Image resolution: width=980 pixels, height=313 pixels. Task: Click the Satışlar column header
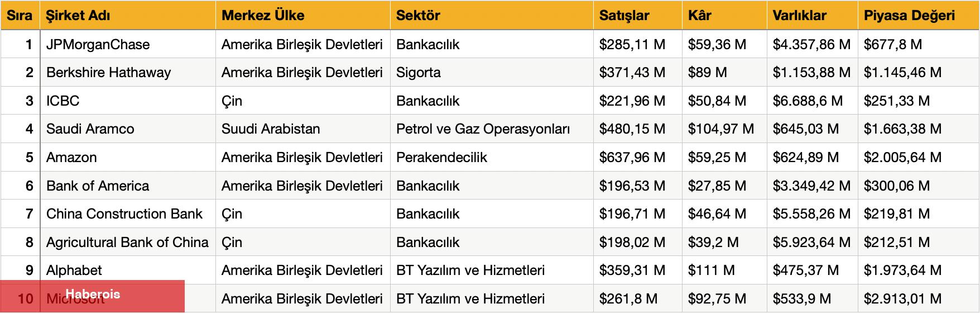[624, 15]
